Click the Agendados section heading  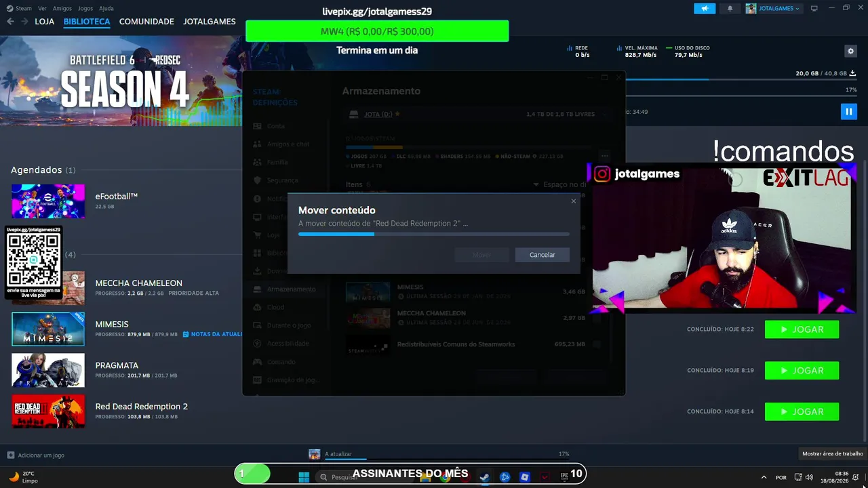(43, 170)
